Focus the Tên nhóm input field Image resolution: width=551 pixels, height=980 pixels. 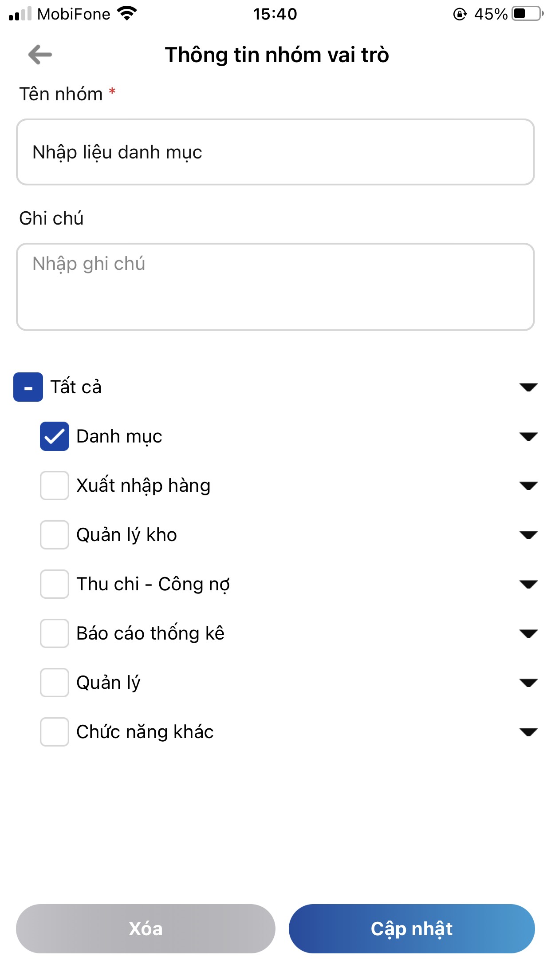[x=275, y=152]
